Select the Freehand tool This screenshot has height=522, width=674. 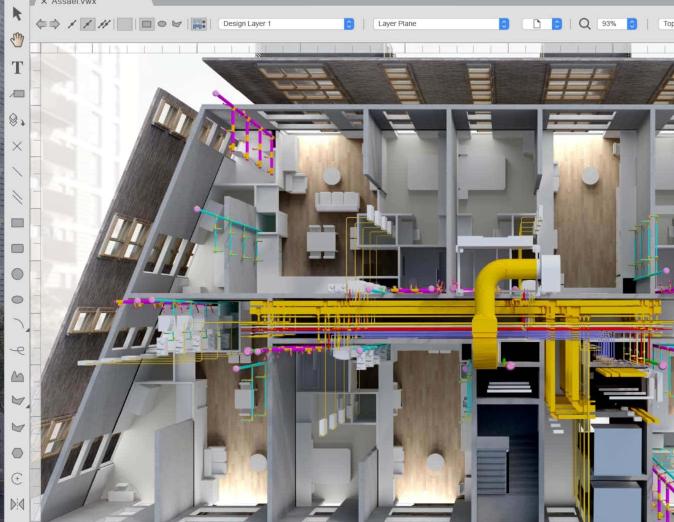coord(17,350)
